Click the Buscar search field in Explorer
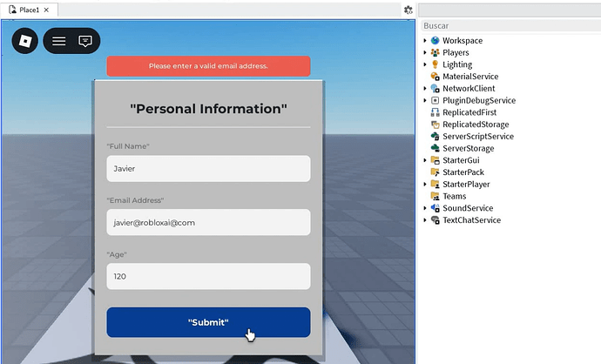Image resolution: width=601 pixels, height=364 pixels. click(x=510, y=25)
